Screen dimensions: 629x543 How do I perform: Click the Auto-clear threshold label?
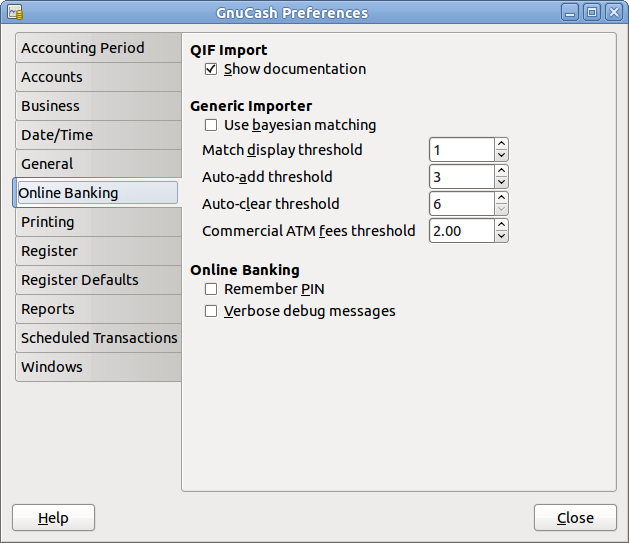271,204
